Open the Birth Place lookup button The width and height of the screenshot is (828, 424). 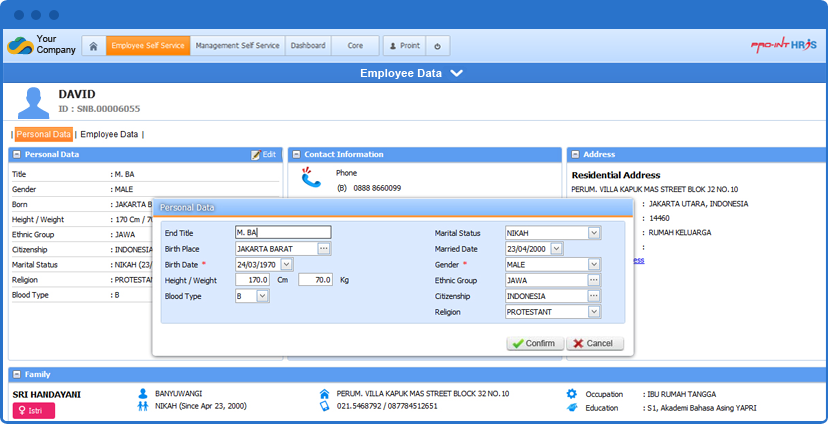(x=324, y=248)
